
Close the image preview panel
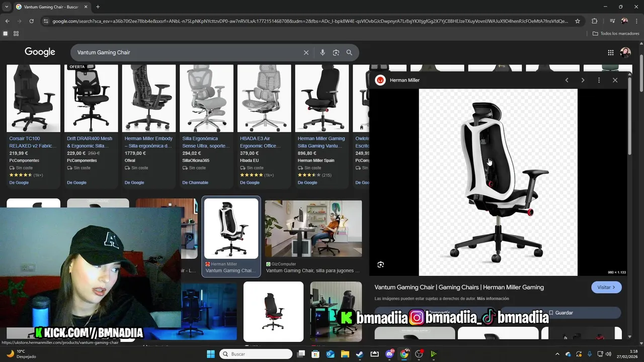(615, 80)
